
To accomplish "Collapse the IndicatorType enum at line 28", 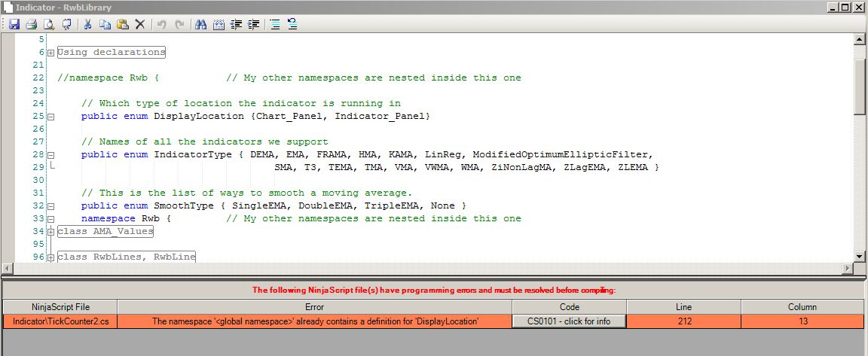I will pos(51,155).
